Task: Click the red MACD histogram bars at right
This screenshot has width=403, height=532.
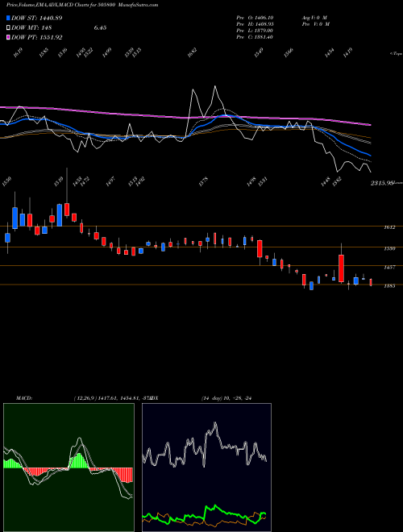Action: click(123, 475)
